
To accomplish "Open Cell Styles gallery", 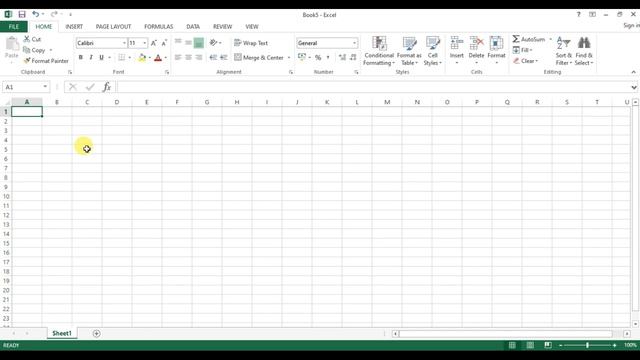I will click(432, 51).
